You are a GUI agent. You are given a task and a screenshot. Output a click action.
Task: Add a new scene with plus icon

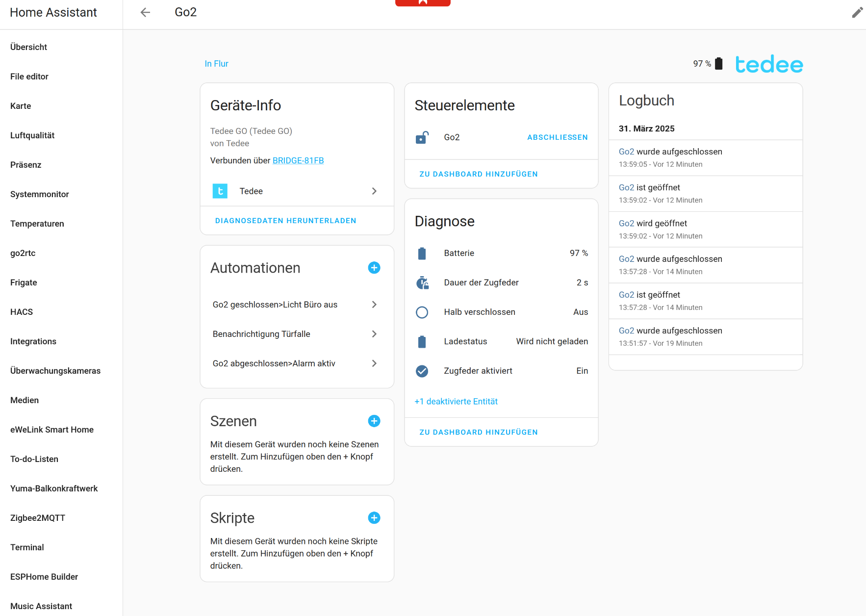(x=374, y=421)
